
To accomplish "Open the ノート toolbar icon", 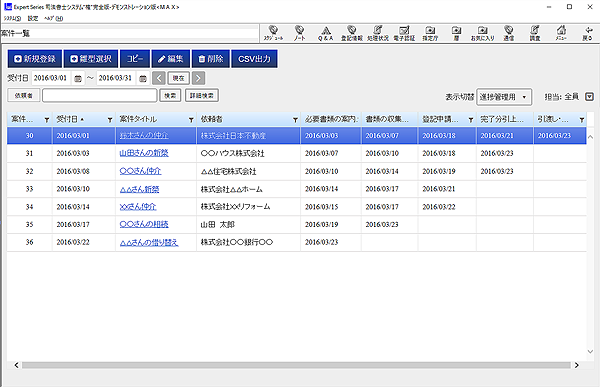I will tap(299, 33).
